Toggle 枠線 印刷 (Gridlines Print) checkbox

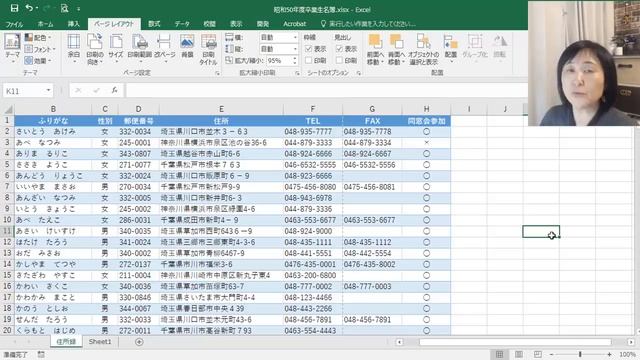[x=309, y=60]
